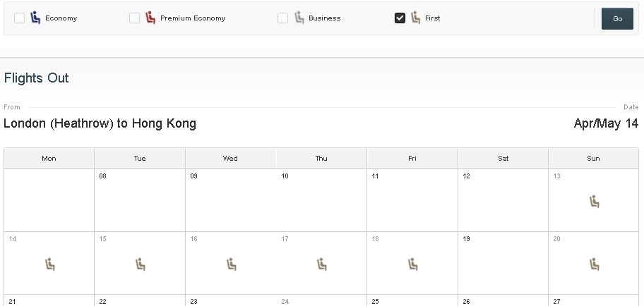Uncheck the First class checkbox
The image size is (644, 306).
[400, 18]
